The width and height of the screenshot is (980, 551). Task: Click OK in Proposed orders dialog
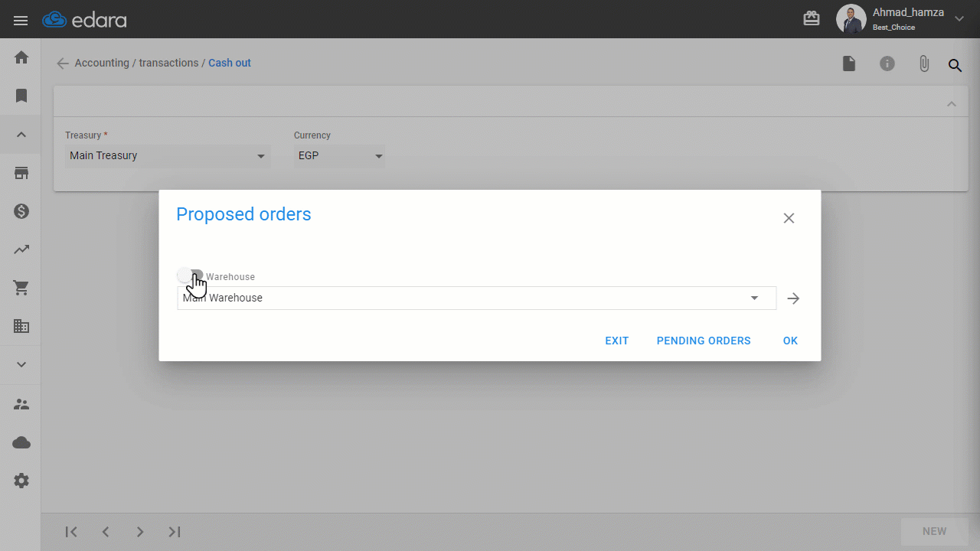790,341
